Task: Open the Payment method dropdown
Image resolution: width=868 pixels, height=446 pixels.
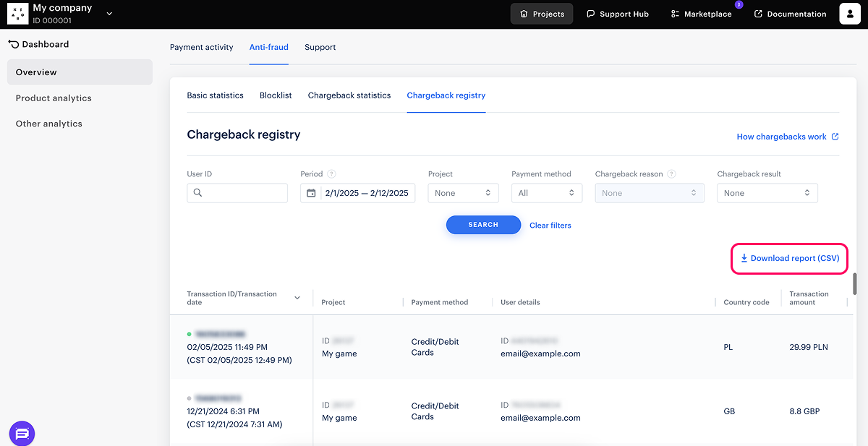Action: pyautogui.click(x=546, y=193)
